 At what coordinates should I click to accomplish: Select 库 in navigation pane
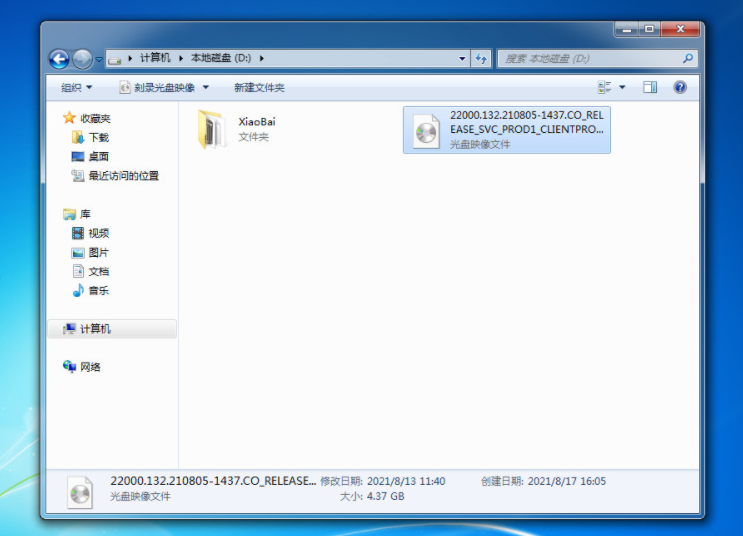[x=85, y=214]
